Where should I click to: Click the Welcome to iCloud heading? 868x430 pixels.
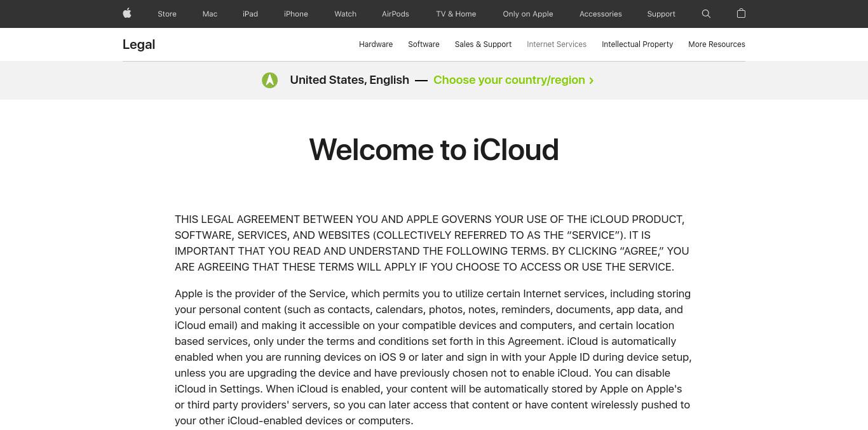tap(434, 150)
